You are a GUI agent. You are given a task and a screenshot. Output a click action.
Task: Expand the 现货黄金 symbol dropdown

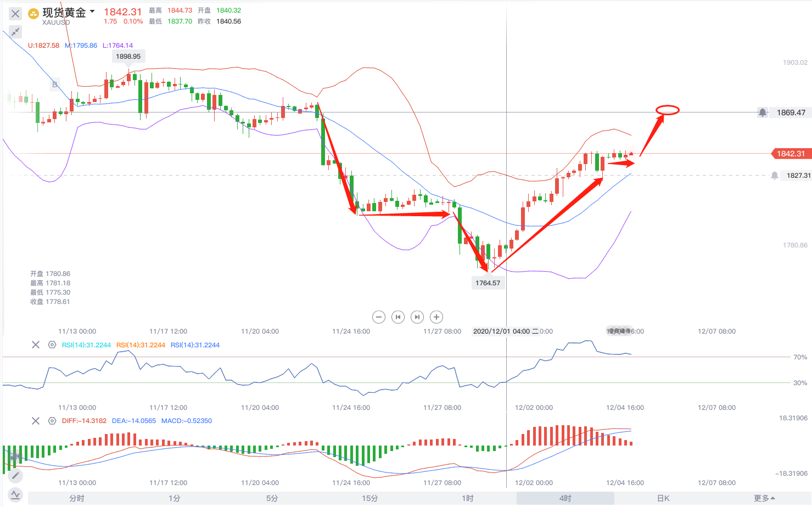click(92, 12)
